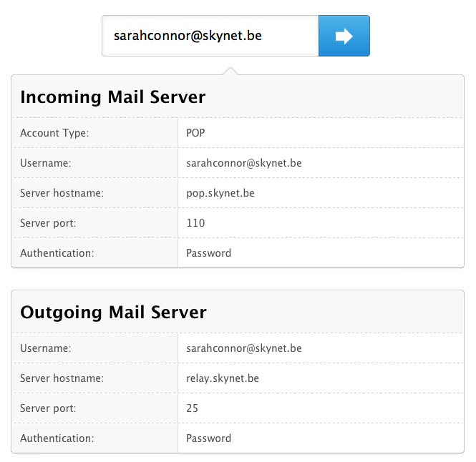The image size is (476, 462).
Task: Click the outgoing server port 25
Action: pos(192,408)
